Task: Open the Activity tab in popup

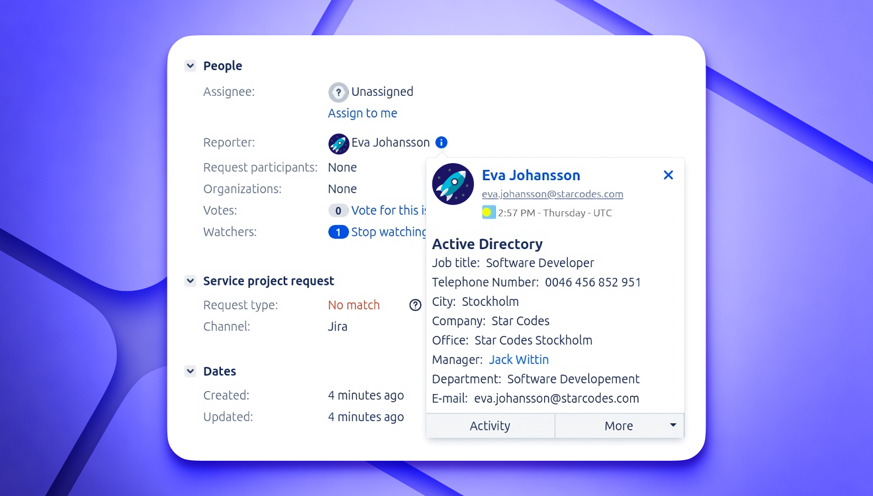Action: tap(490, 426)
